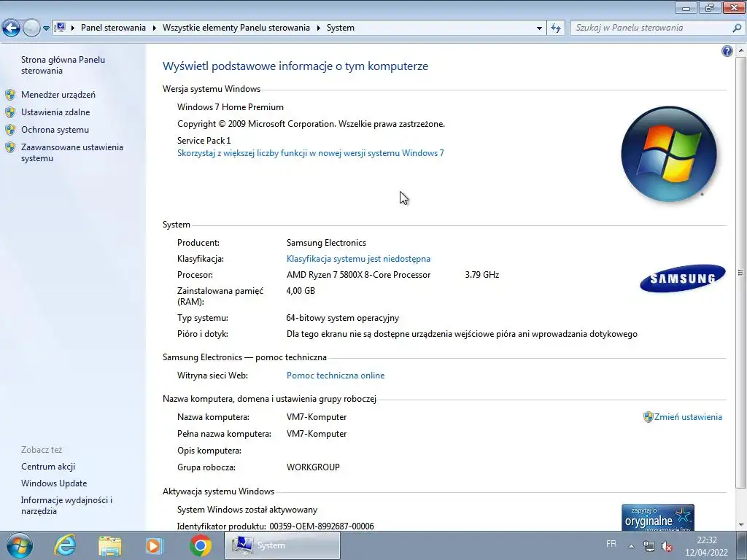Expand the arrow before Panel sterowania
Viewport: 747px width, 560px height.
(73, 28)
